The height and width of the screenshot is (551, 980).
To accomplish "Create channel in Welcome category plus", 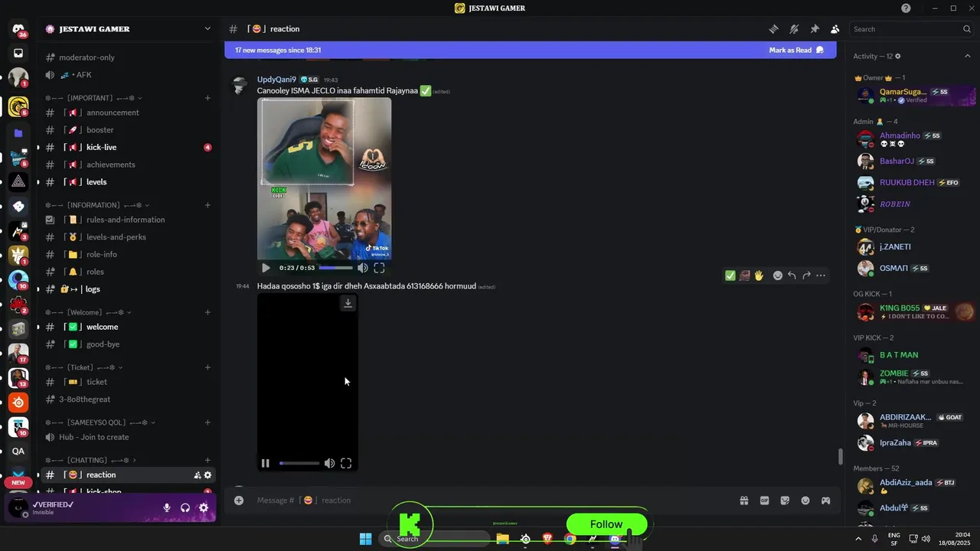I will coord(207,312).
